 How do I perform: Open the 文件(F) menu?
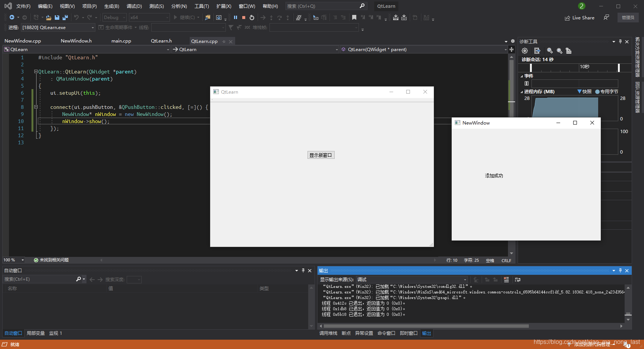[x=23, y=6]
